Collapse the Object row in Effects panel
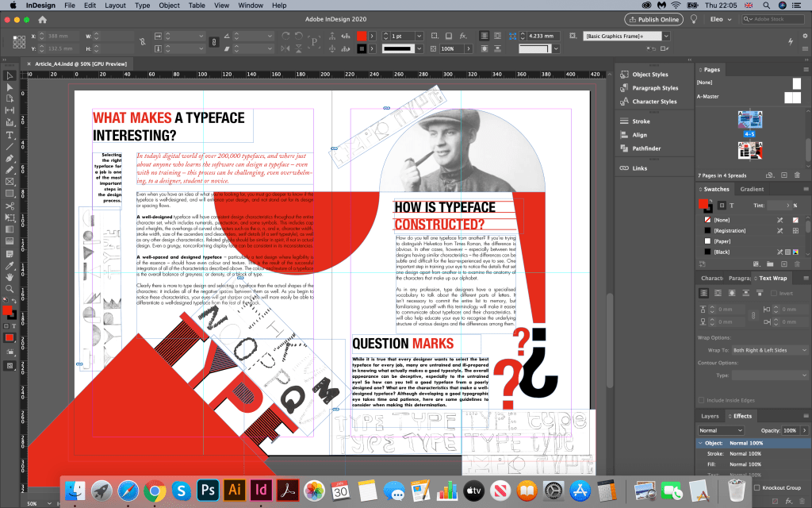 pos(701,442)
